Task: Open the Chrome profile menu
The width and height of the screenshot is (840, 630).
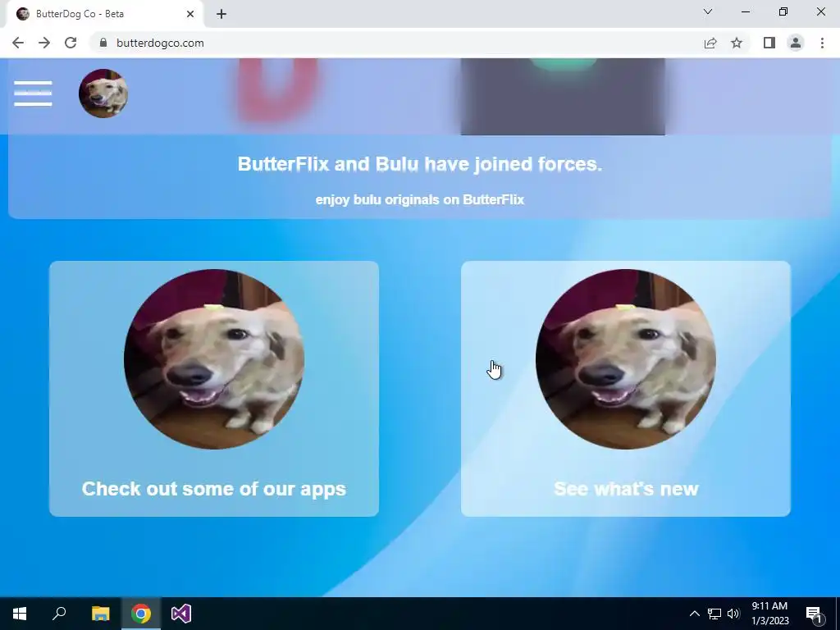Action: (x=796, y=43)
